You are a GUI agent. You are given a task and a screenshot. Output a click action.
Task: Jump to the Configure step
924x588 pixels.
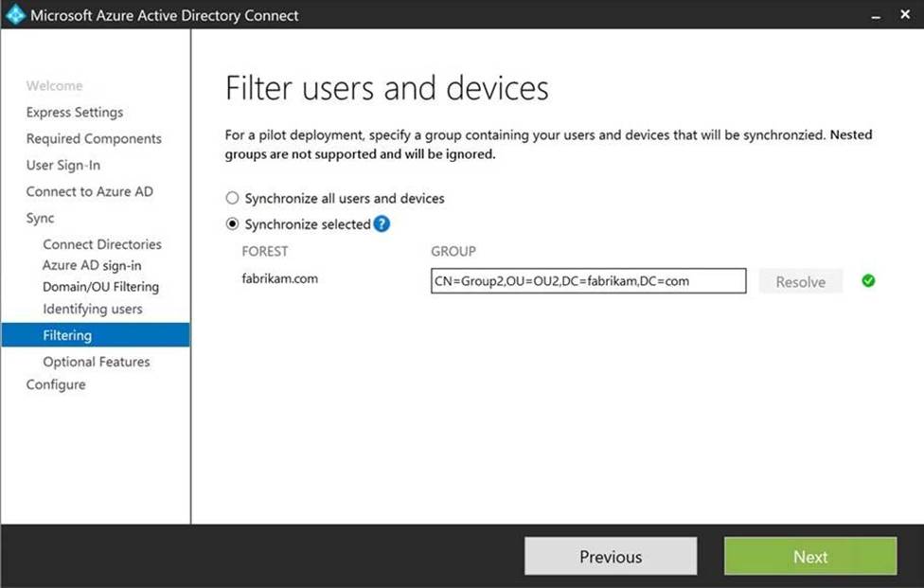click(56, 384)
